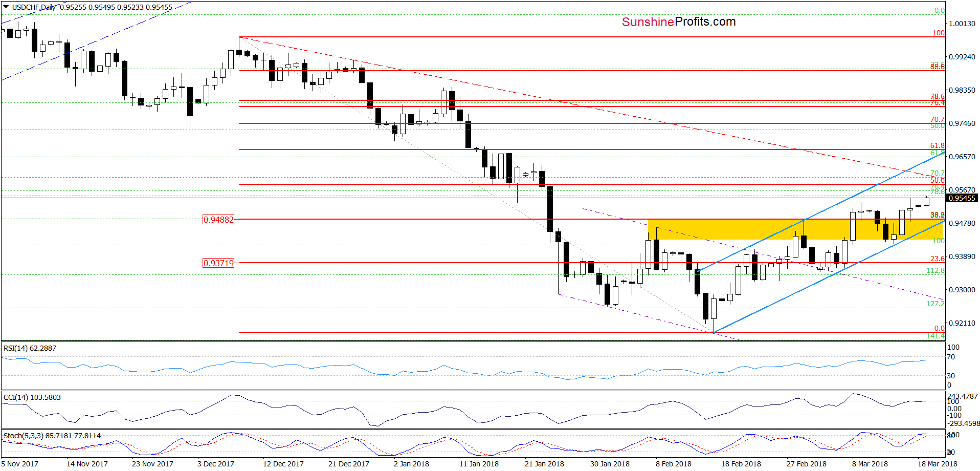Select the 3 Dec 2017 date label
This screenshot has width=980, height=471.
(x=216, y=464)
